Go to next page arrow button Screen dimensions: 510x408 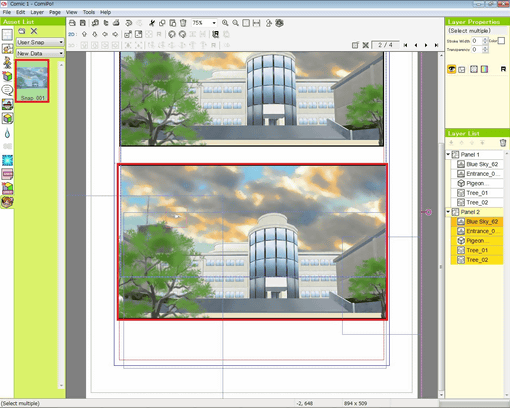(x=426, y=45)
